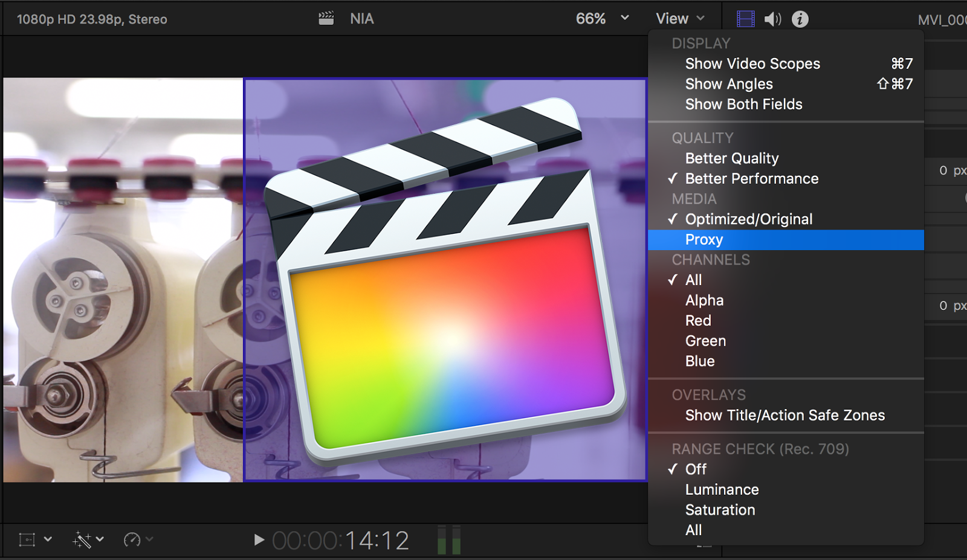Enable Saturation range check
The image size is (967, 560).
pos(786,510)
